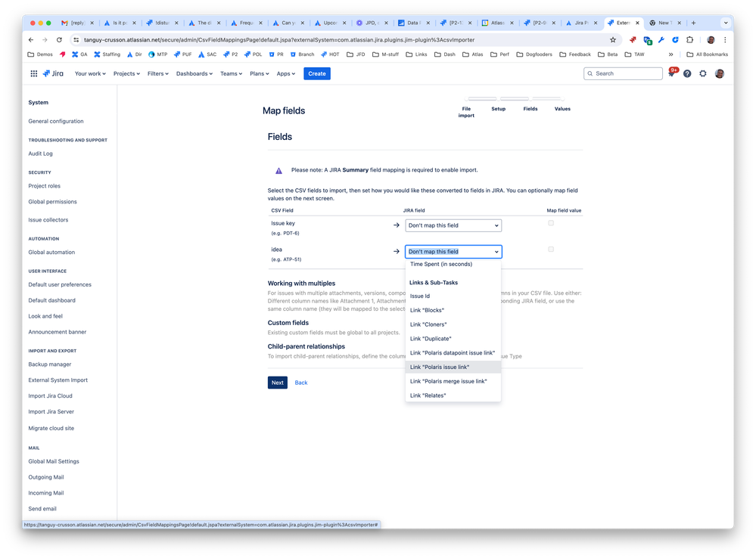Switch to the Data browser tab
The width and height of the screenshot is (756, 558).
pos(412,23)
